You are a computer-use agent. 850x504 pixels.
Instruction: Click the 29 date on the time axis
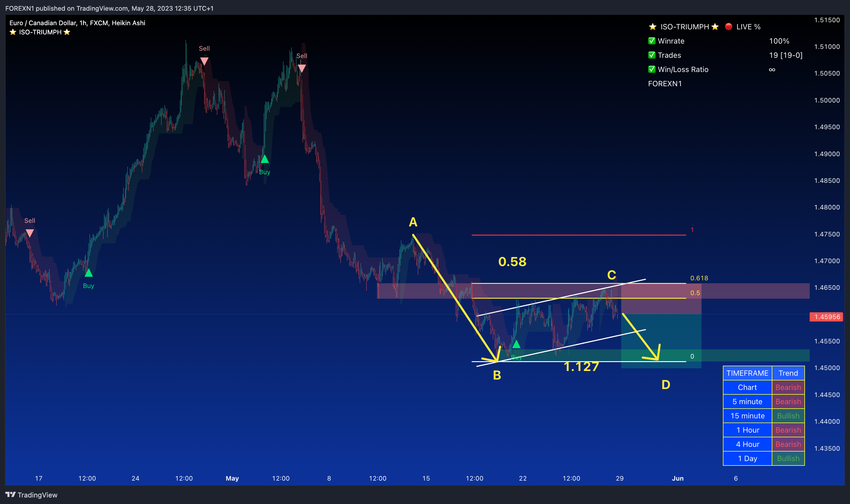pyautogui.click(x=620, y=478)
